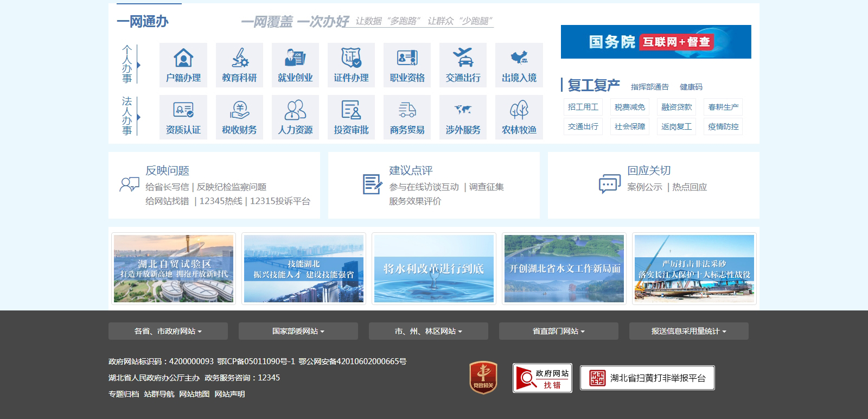Switch to the 法人办事 category
The height and width of the screenshot is (419, 868).
click(127, 116)
